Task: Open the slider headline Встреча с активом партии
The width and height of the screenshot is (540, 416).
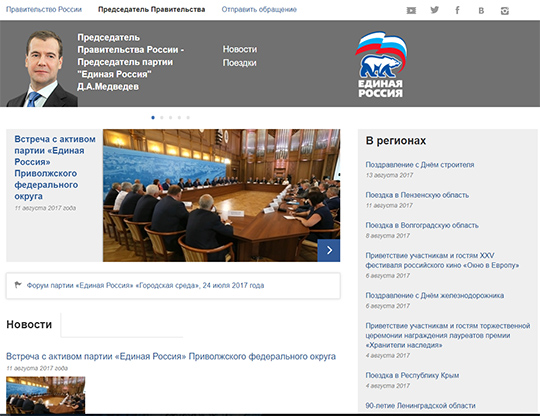Action: pos(55,168)
